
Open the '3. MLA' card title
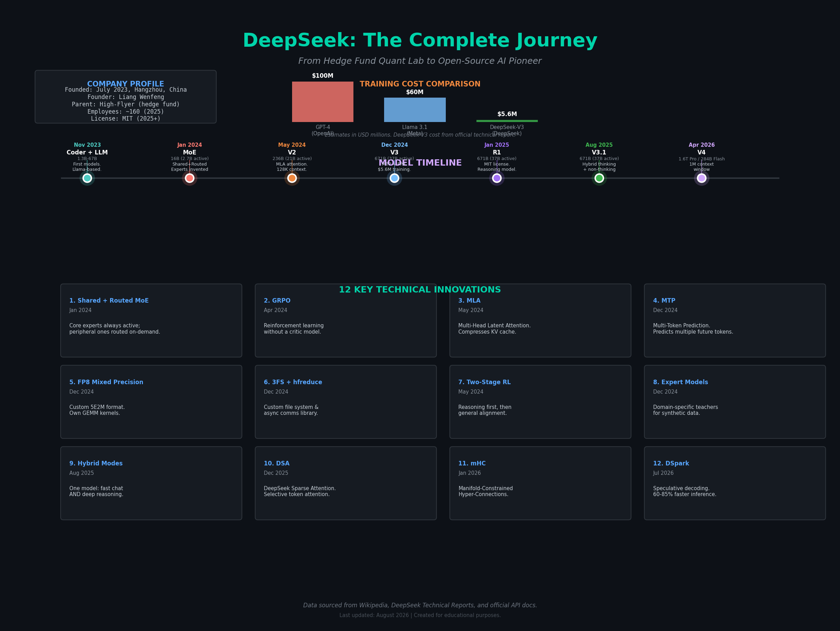469,301
